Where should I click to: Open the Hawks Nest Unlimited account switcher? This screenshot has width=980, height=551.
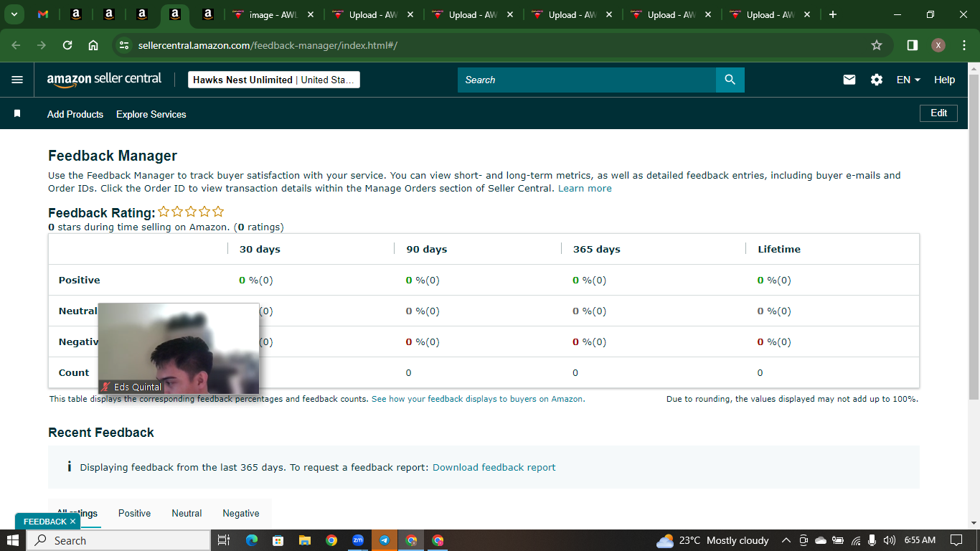coord(274,80)
